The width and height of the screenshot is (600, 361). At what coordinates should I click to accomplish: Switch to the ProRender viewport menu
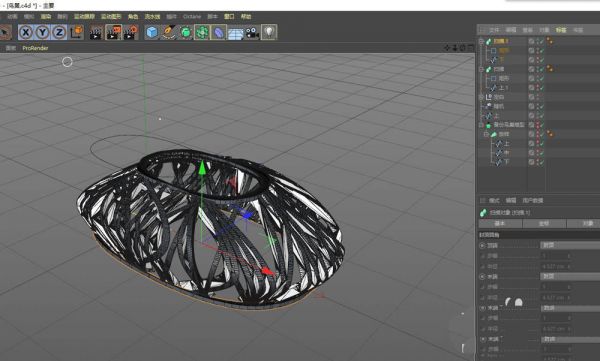point(35,48)
